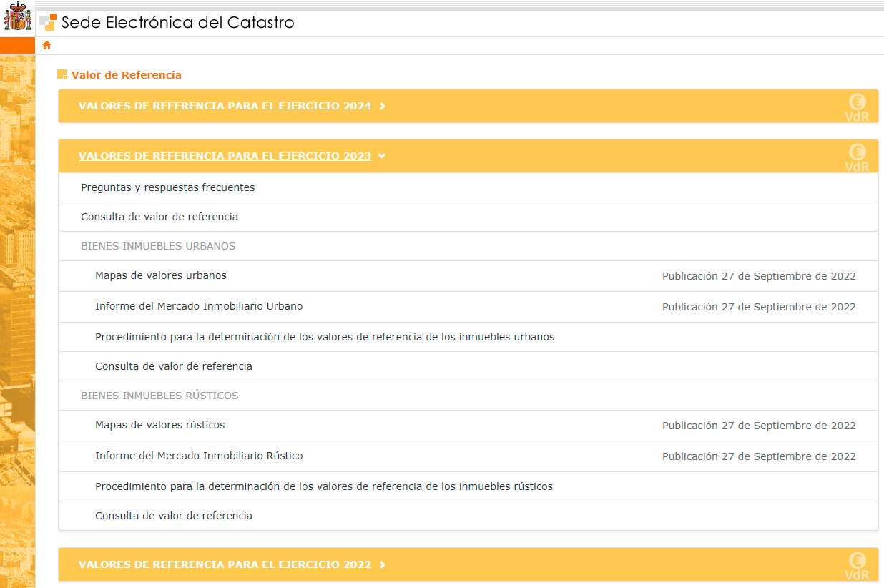Click Valores de Referencia para el Ejercicio 2023 heading

[x=225, y=156]
